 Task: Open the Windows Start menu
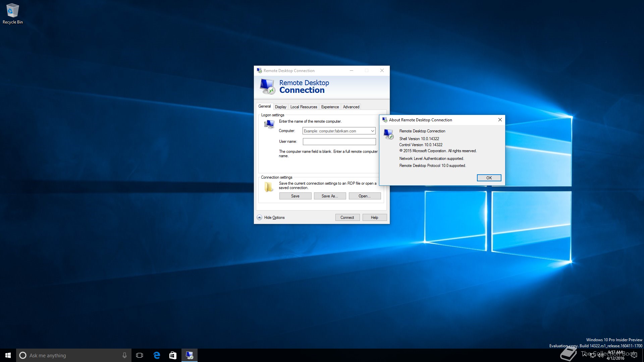(8, 355)
